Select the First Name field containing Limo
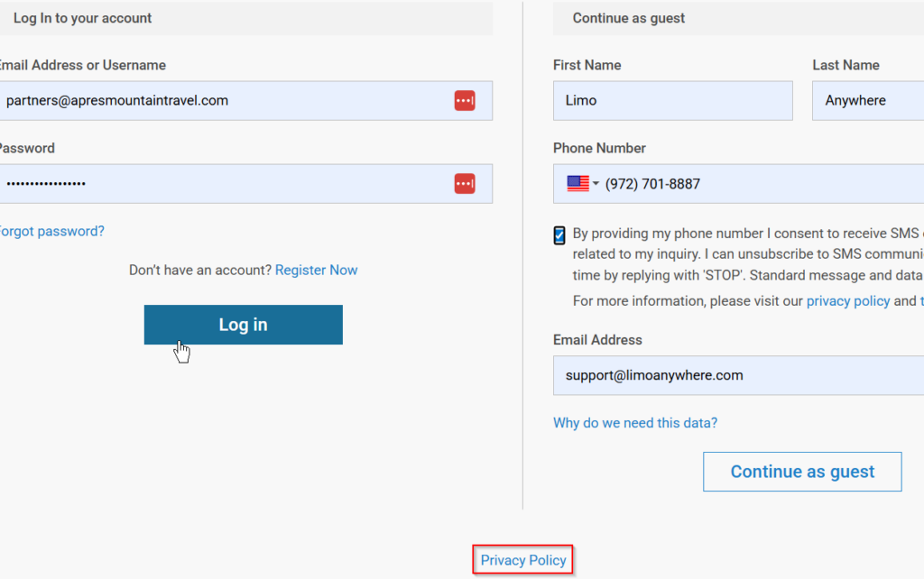924x579 pixels. [672, 101]
